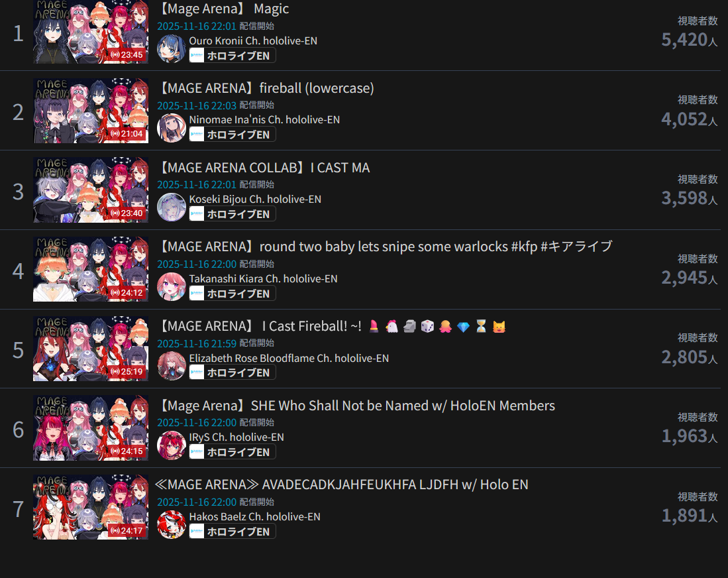
Task: Open Hakos Baelz channel avatar icon
Action: pyautogui.click(x=172, y=524)
